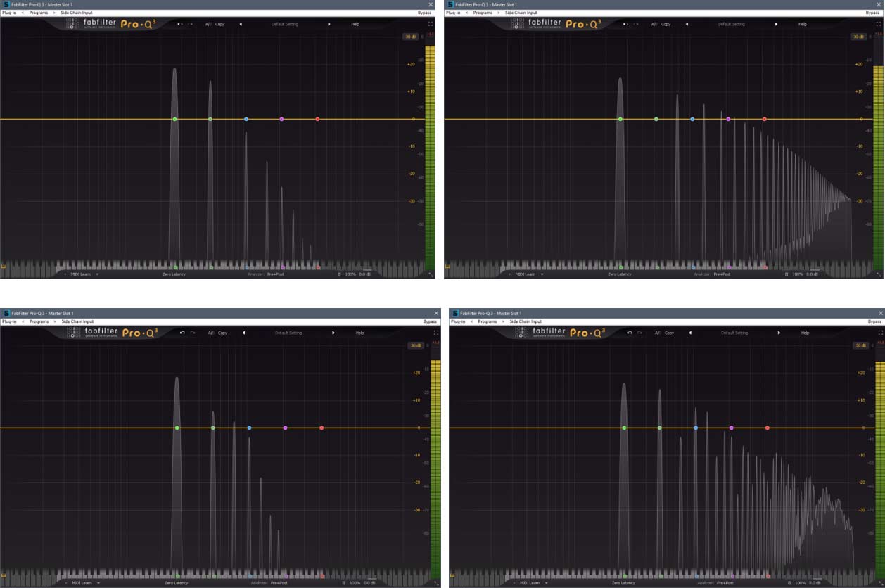Click the redo arrow in the bottom-right Pro-Q 3 window
The height and width of the screenshot is (588, 885).
point(639,333)
